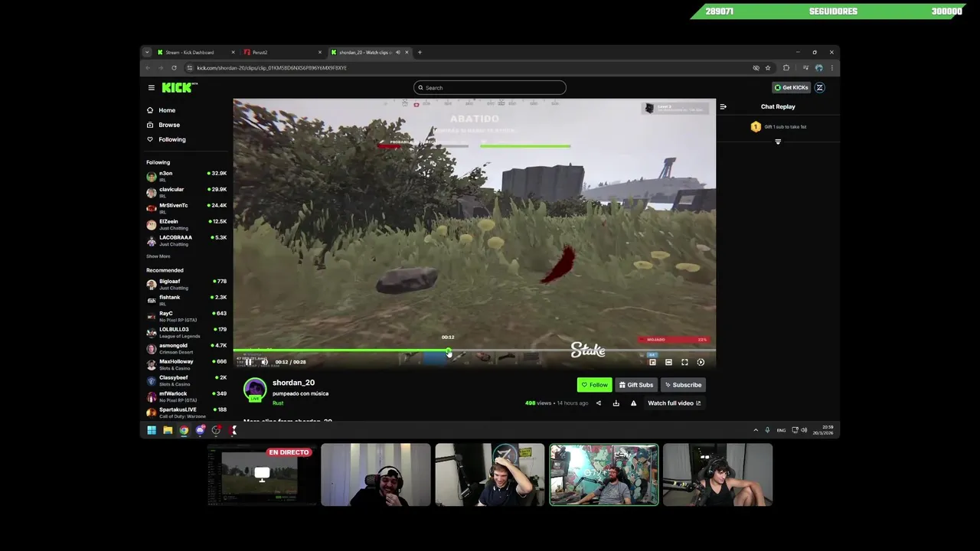This screenshot has height=551, width=980.
Task: Open Bigloaaf recommended channel
Action: coord(187,284)
